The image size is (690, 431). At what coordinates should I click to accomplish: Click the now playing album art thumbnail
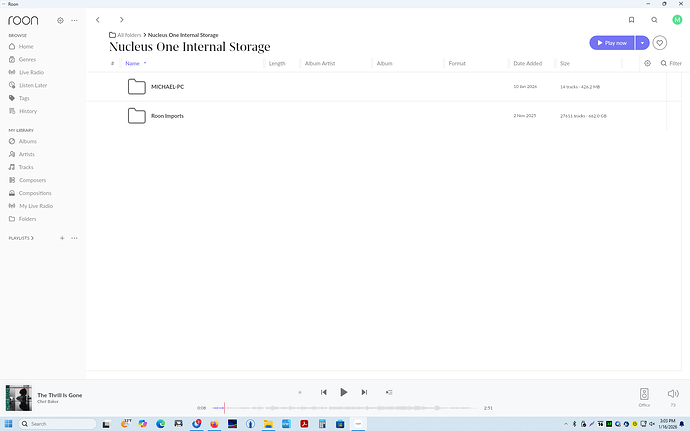tap(18, 398)
